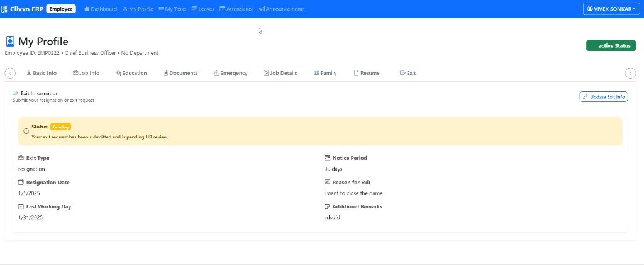644x265 pixels.
Task: Click the Reason for Exit icon
Action: [327, 183]
